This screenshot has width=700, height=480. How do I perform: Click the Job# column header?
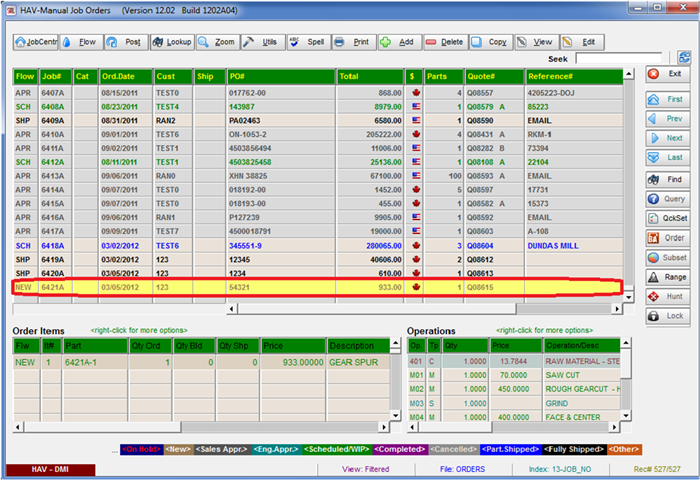55,76
